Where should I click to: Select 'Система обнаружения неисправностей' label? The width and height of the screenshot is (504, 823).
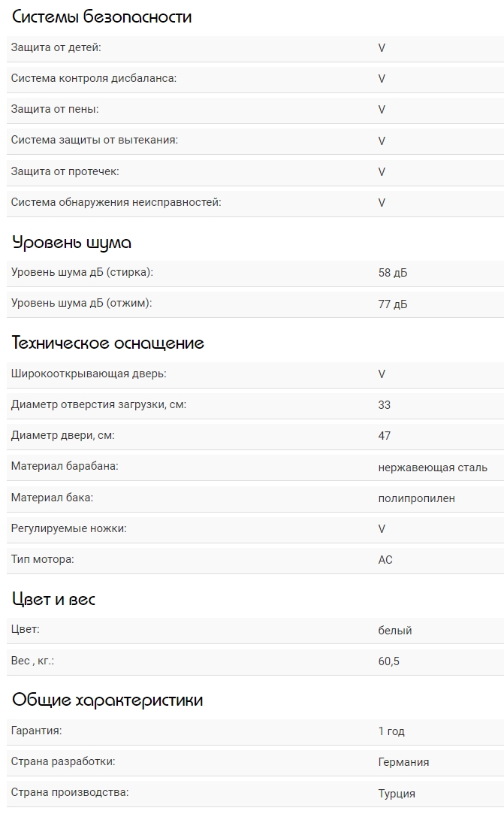116,202
